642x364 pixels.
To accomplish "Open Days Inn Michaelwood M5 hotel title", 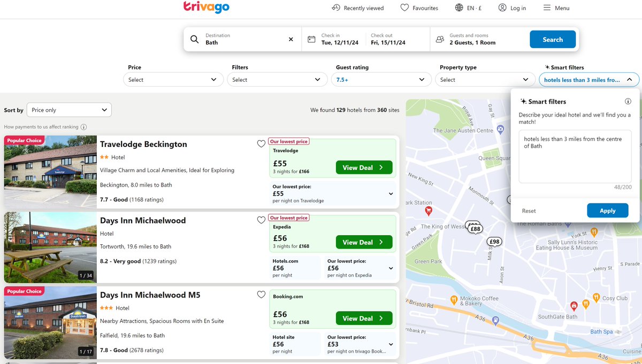I will point(150,295).
